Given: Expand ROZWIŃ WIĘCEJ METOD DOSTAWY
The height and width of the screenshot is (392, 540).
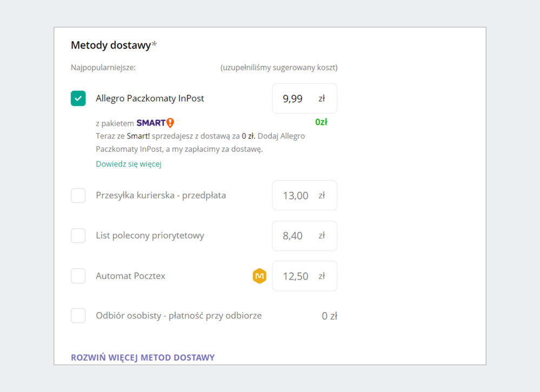Looking at the screenshot, I should tap(143, 357).
